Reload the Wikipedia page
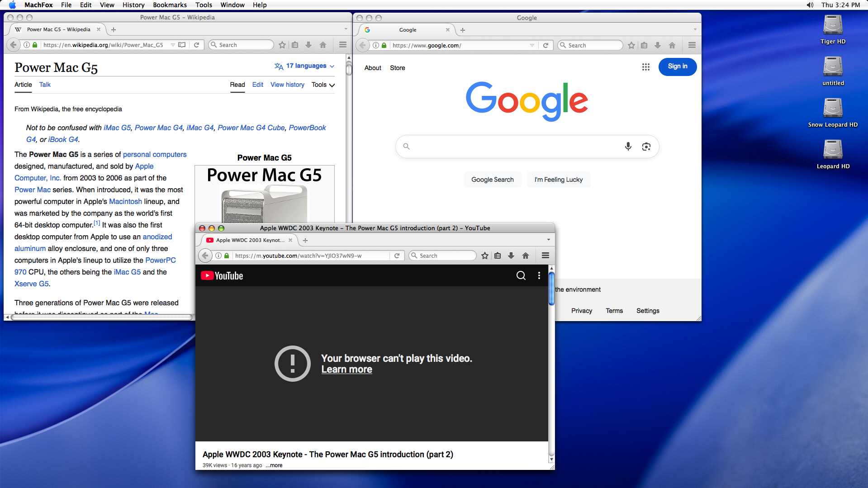The width and height of the screenshot is (868, 488). pyautogui.click(x=196, y=45)
